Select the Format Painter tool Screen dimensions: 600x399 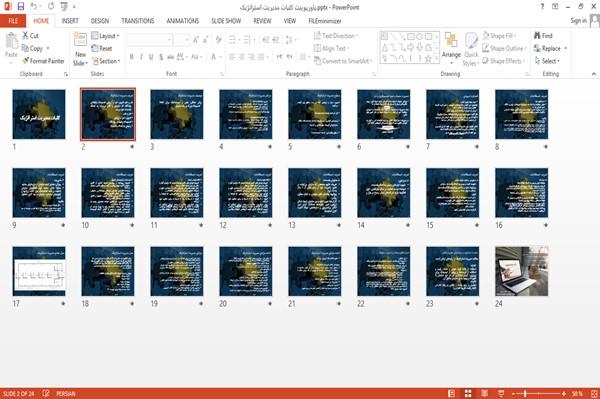[x=43, y=61]
